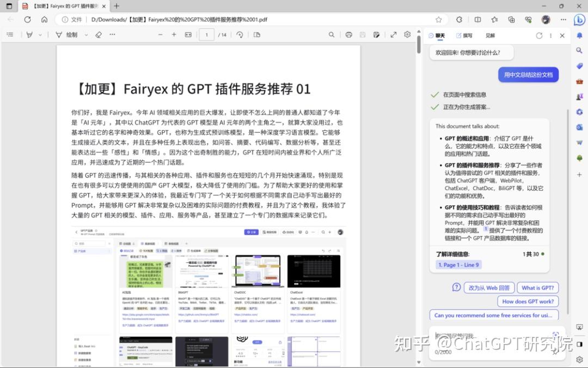Add this page to favorites star
The width and height of the screenshot is (588, 368).
click(439, 20)
